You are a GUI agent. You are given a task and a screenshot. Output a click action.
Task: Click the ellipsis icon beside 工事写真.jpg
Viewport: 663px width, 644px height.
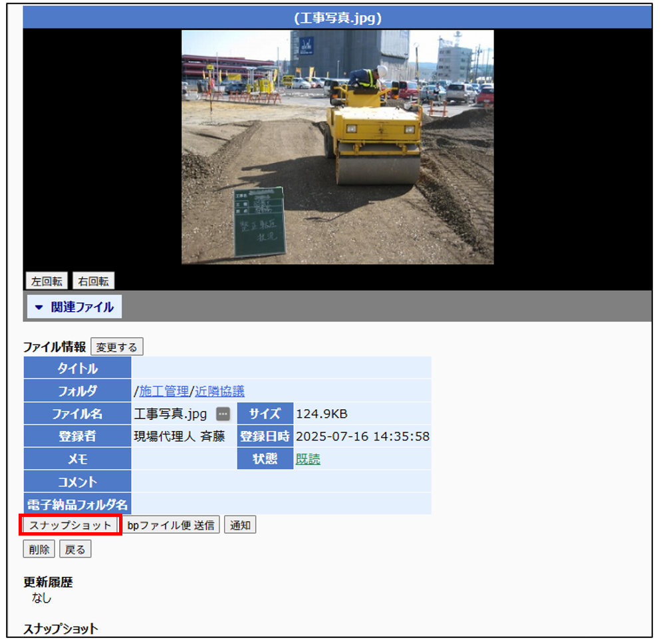tap(223, 414)
